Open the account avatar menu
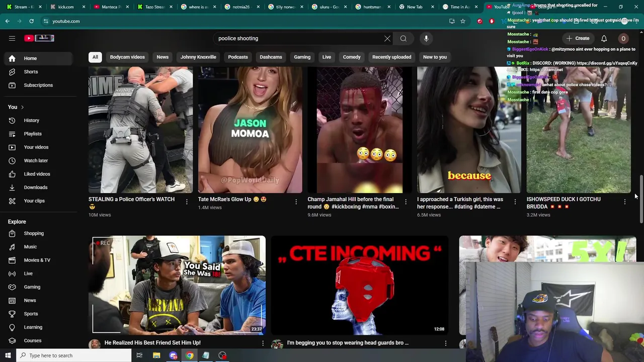This screenshot has height=362, width=644. 623,38
